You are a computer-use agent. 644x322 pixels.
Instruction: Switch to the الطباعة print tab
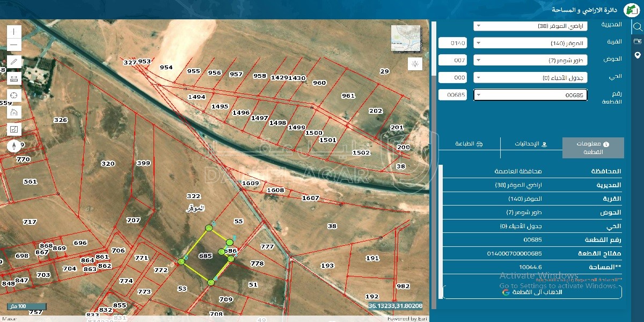click(469, 144)
